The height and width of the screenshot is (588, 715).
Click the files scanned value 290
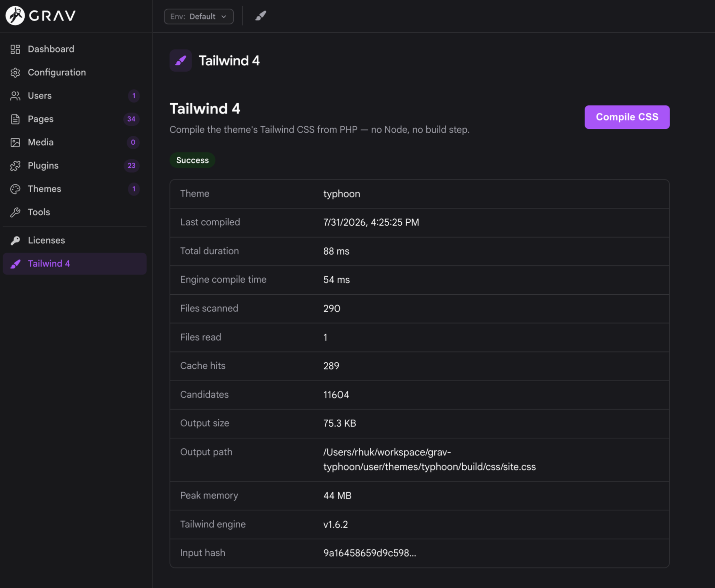[332, 309]
